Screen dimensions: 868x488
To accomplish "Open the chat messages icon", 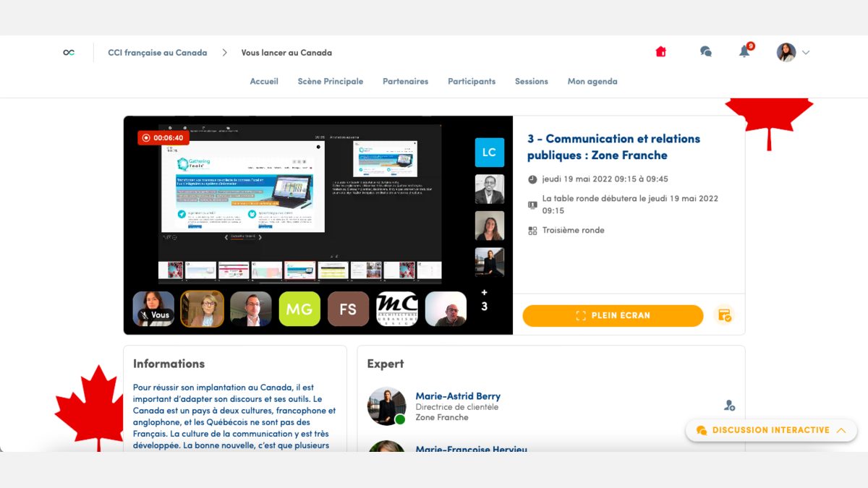I will (706, 52).
